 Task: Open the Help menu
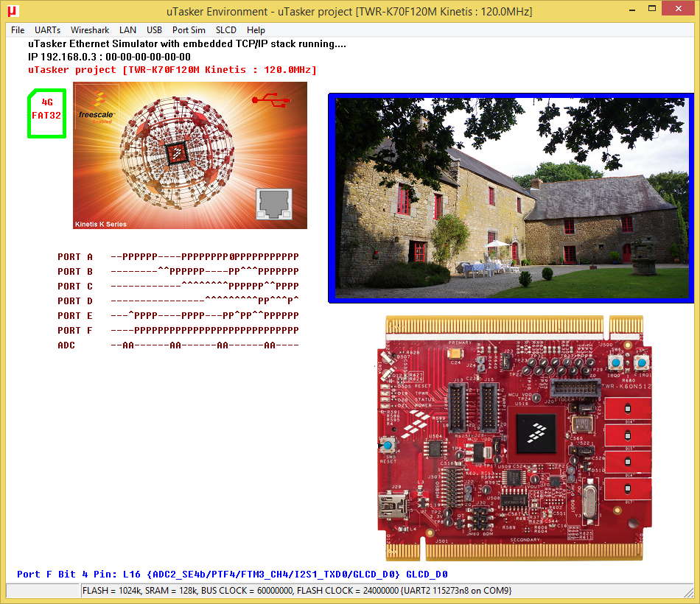256,30
